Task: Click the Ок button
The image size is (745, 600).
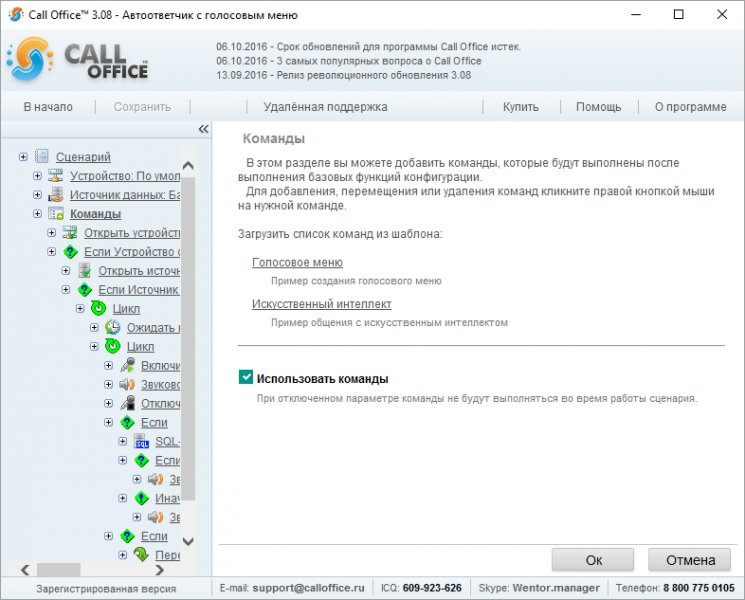Action: click(x=593, y=560)
